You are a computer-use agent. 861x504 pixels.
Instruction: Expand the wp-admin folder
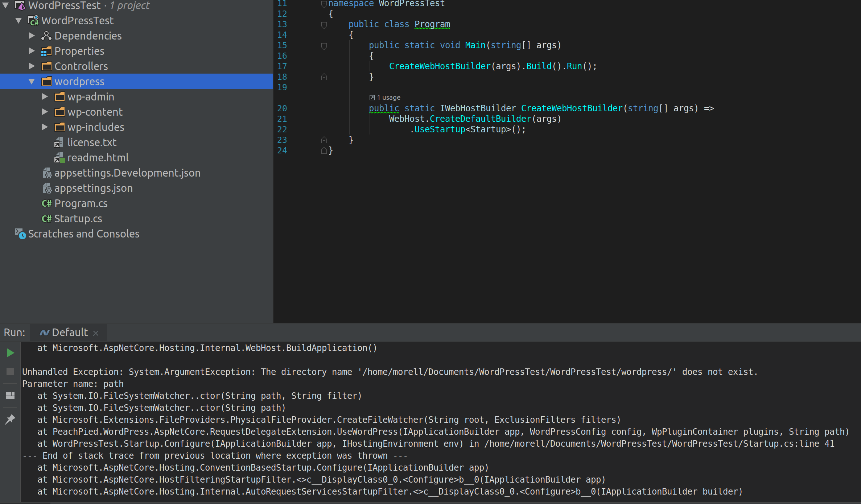click(x=45, y=97)
